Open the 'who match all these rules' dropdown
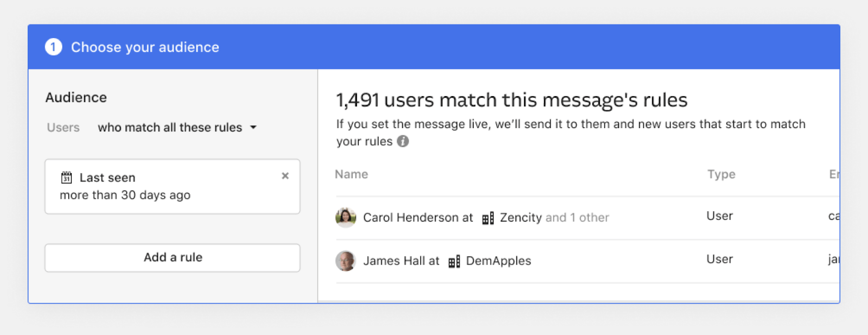 170,128
